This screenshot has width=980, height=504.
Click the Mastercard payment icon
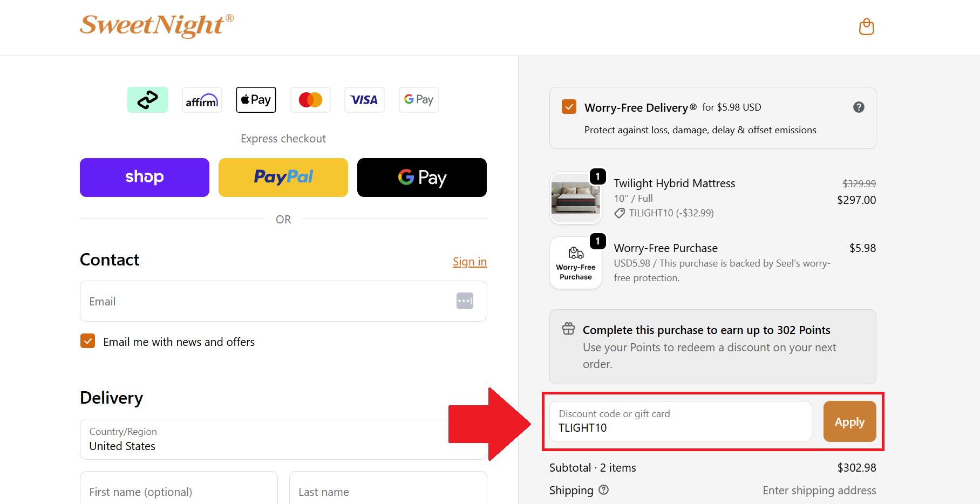310,99
